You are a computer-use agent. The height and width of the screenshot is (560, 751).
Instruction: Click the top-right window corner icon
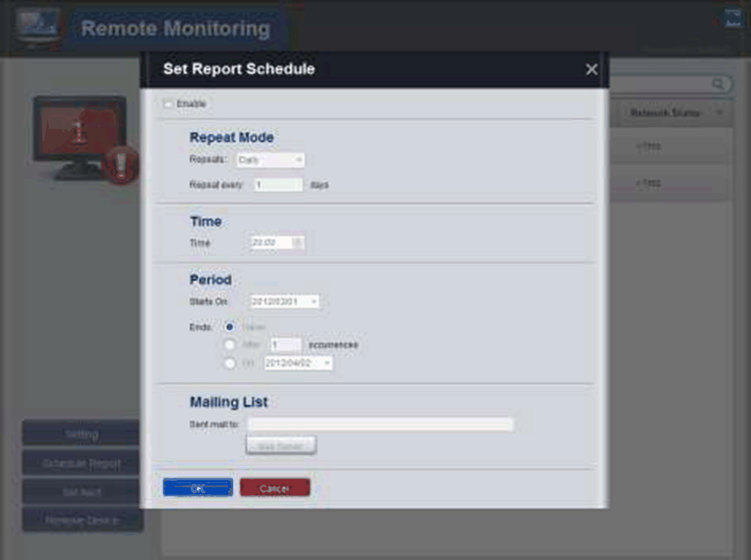(x=733, y=18)
